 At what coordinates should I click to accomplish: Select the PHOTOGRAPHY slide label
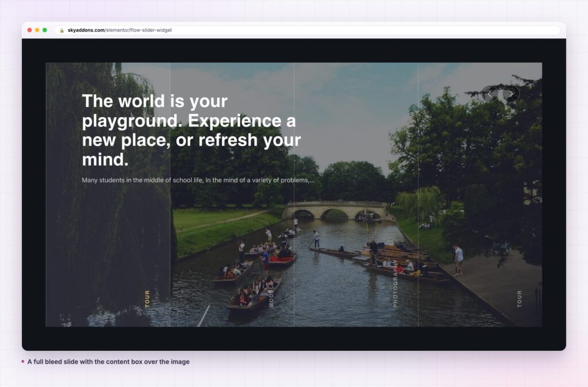[x=395, y=284]
